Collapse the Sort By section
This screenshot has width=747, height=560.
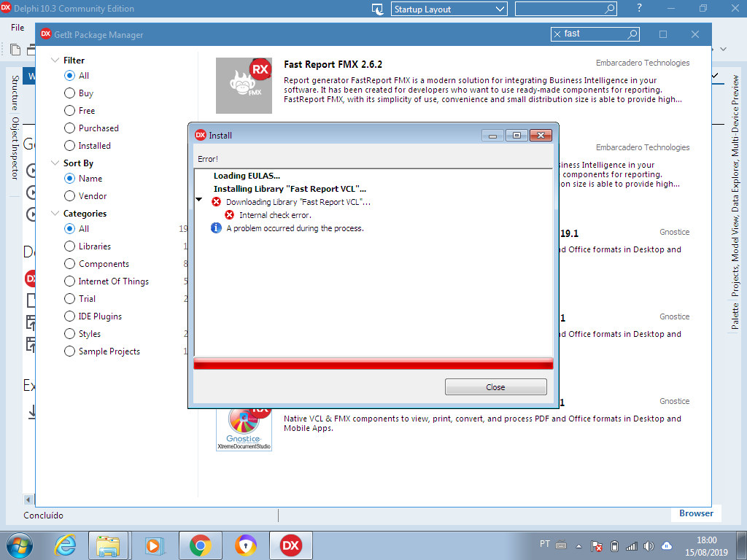click(55, 163)
